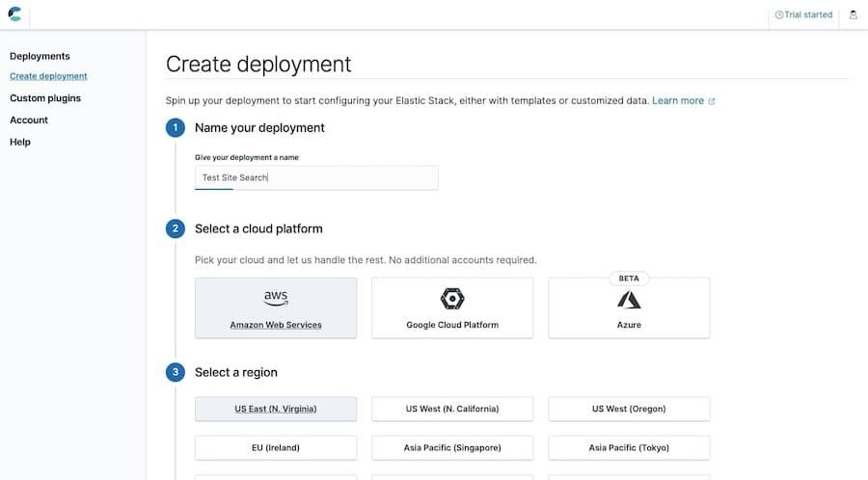Open Create deployment sidebar link

[x=48, y=76]
